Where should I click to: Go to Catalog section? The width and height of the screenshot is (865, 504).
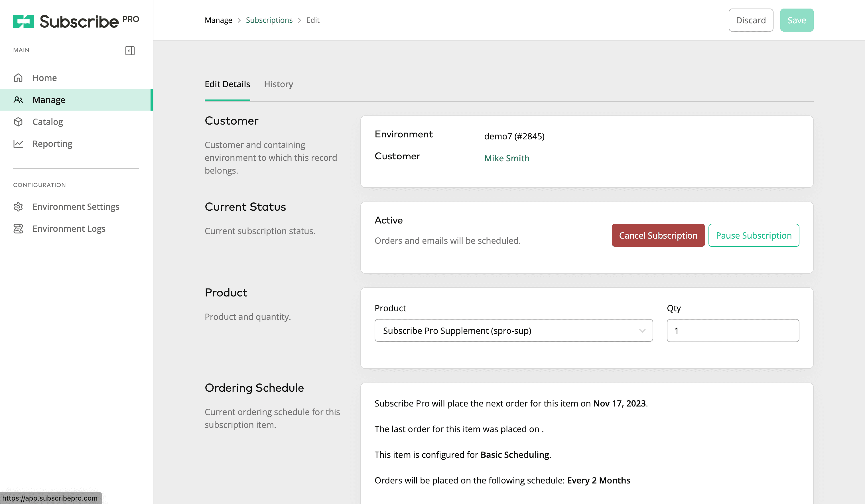click(x=76, y=122)
